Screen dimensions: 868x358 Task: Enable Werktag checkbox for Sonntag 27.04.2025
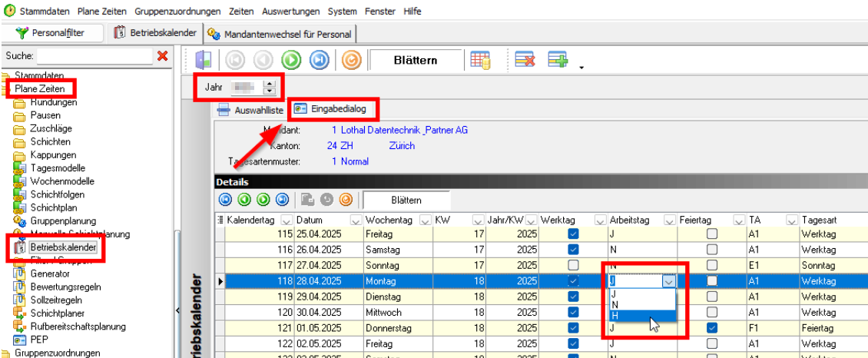click(573, 265)
